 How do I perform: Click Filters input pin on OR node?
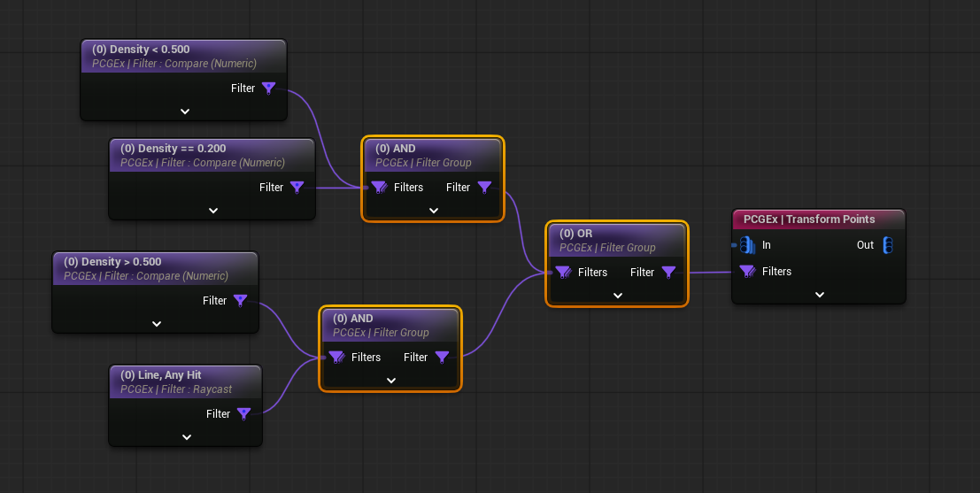pyautogui.click(x=563, y=273)
